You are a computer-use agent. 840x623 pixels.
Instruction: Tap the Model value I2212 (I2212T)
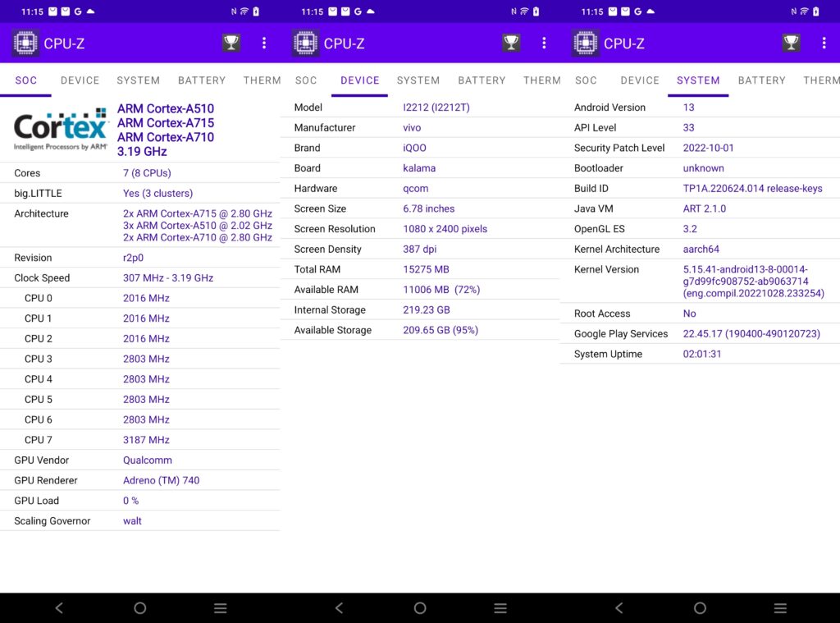coord(436,108)
